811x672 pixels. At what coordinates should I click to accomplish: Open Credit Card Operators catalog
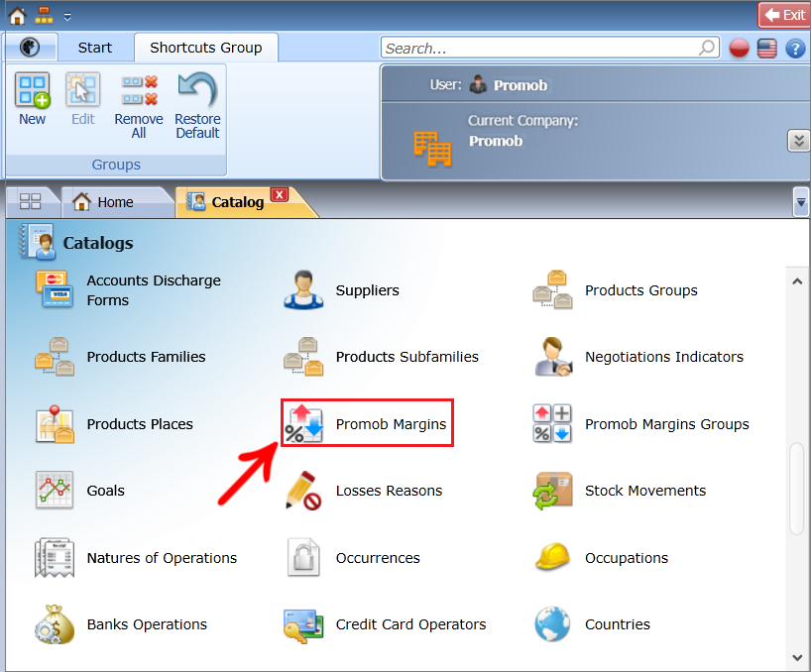(x=386, y=624)
